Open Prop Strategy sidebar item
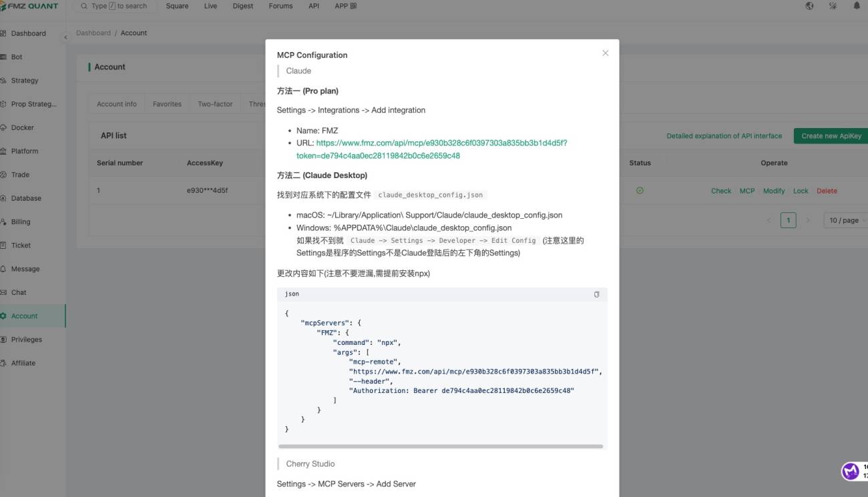Image resolution: width=868 pixels, height=497 pixels. coord(33,104)
